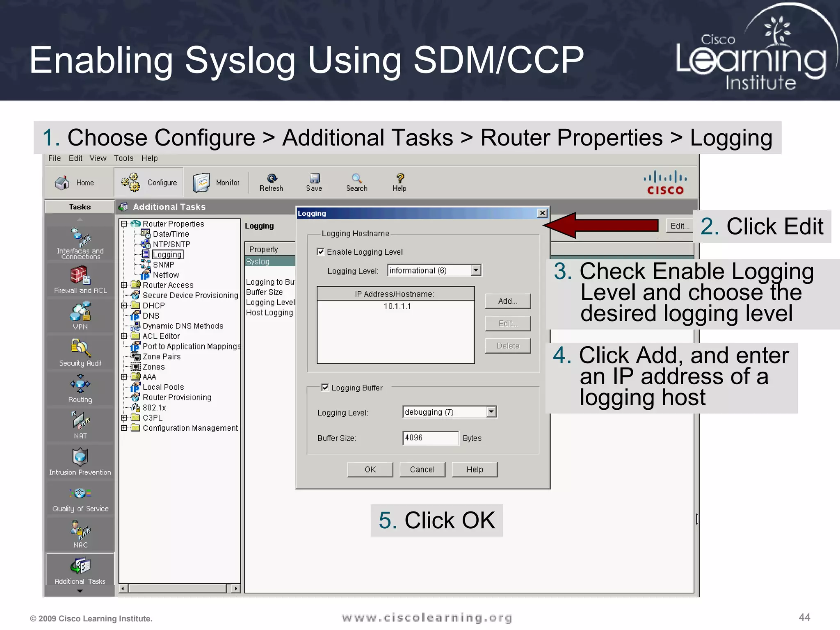Expand C3PL folder node
The image size is (840, 630).
[124, 418]
